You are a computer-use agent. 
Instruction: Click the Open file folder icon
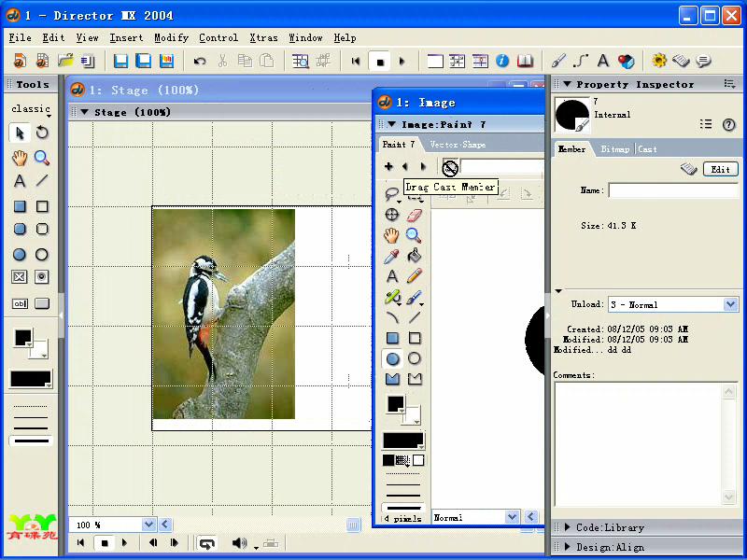[65, 61]
